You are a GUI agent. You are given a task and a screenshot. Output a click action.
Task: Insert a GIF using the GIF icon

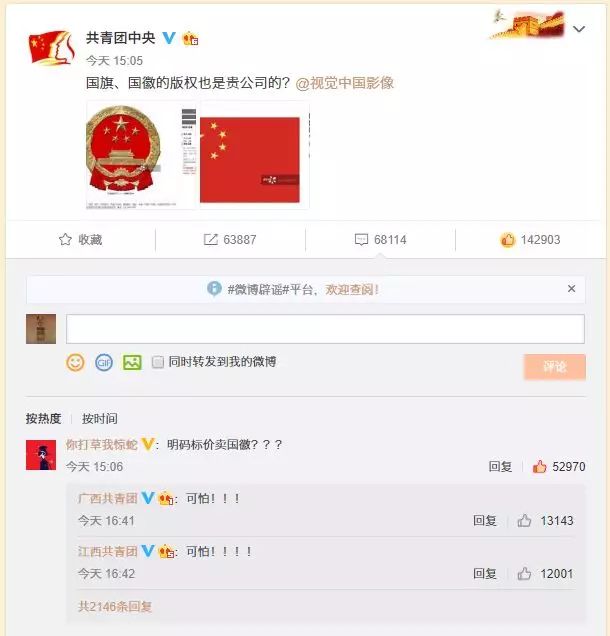[x=104, y=362]
